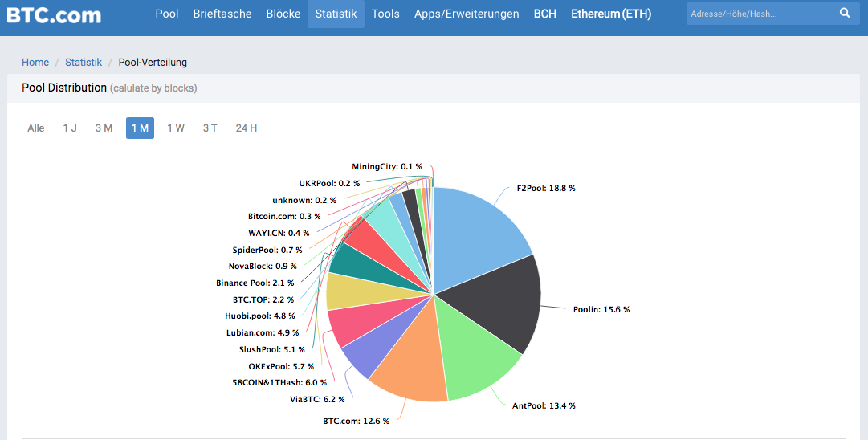Click the search magnifier icon

click(x=844, y=14)
